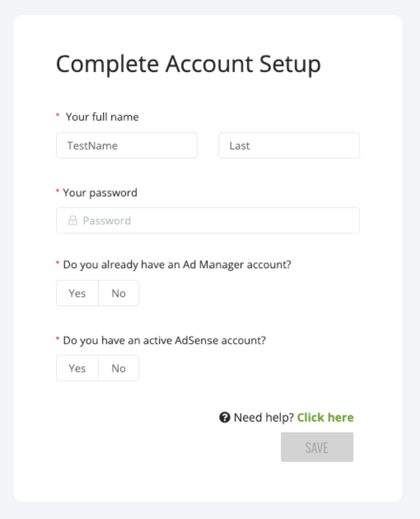
Task: Click into the Password input box
Action: (x=208, y=220)
